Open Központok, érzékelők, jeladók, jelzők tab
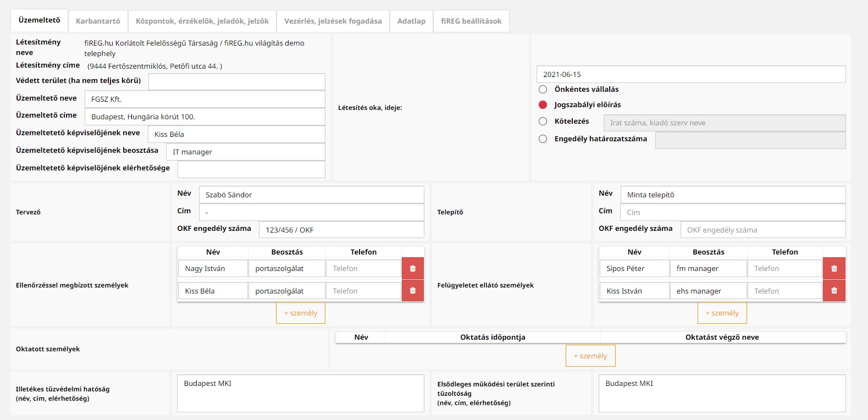 pos(202,21)
